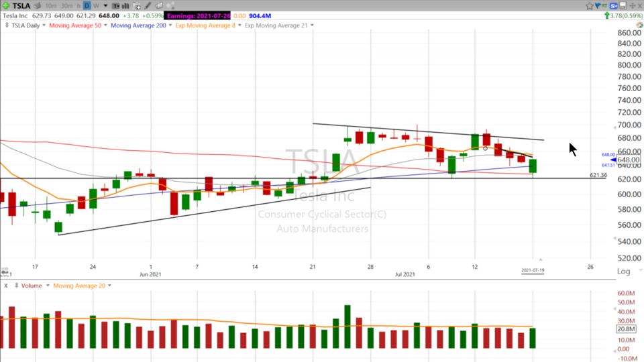The width and height of the screenshot is (644, 362).
Task: Close the chart panel with X
Action: click(x=639, y=6)
